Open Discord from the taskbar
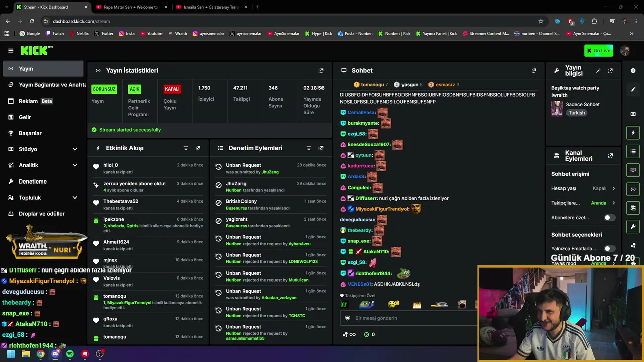 click(x=55, y=354)
